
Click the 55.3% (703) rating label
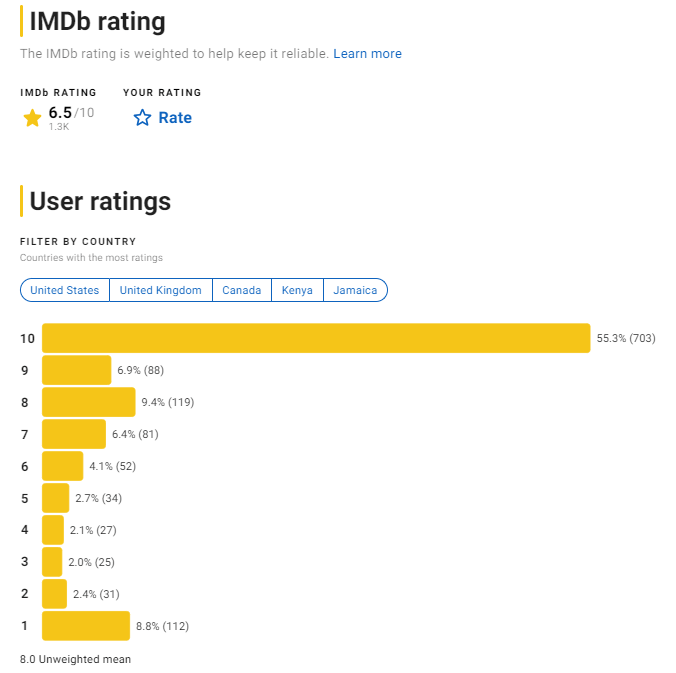(x=626, y=338)
